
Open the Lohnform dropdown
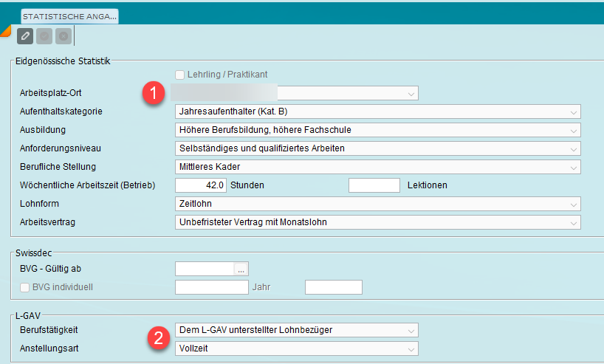(x=573, y=204)
